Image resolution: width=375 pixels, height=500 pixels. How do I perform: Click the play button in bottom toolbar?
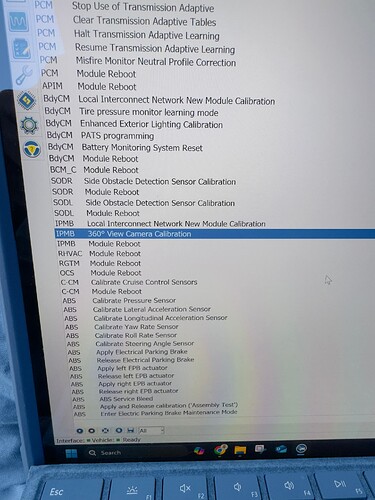79,430
